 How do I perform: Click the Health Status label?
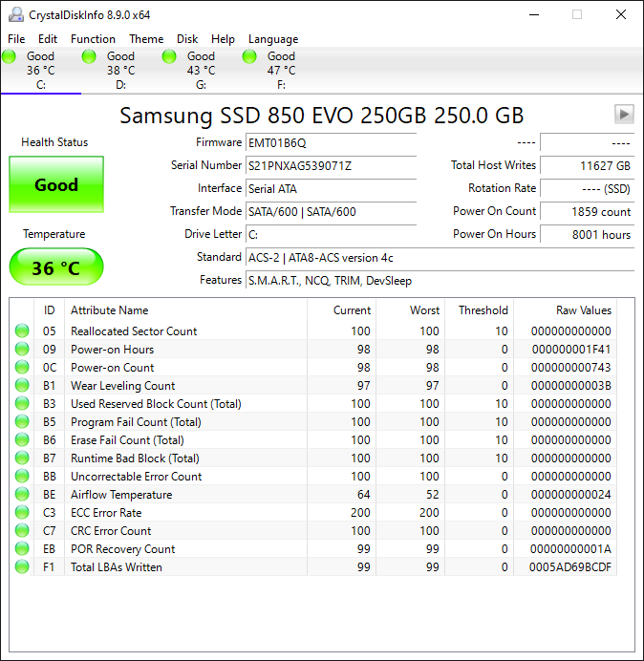click(x=54, y=142)
